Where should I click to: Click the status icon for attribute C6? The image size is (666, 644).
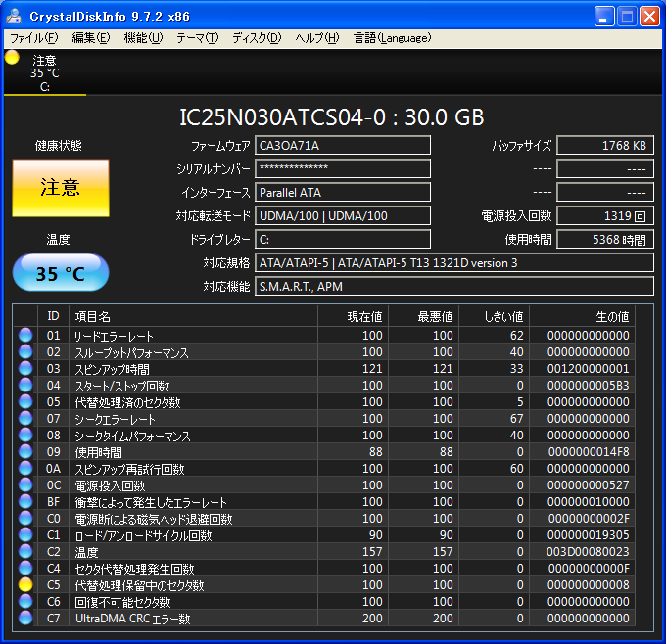pyautogui.click(x=25, y=602)
